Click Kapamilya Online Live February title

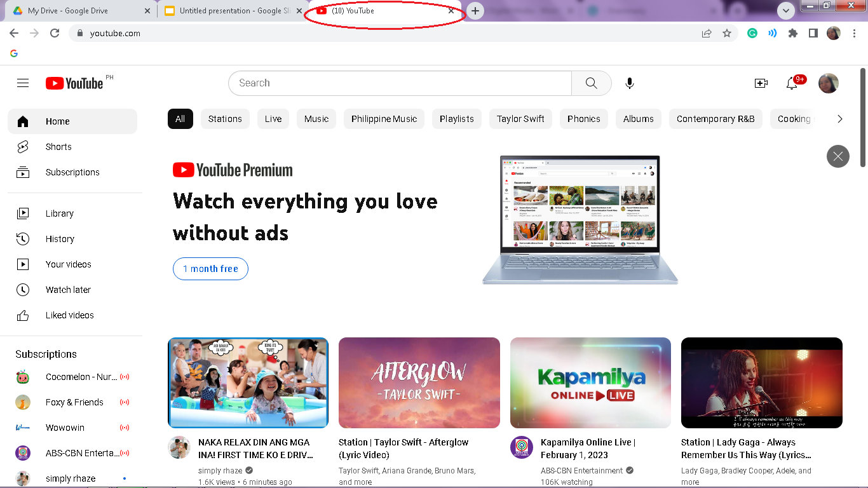[x=588, y=449]
